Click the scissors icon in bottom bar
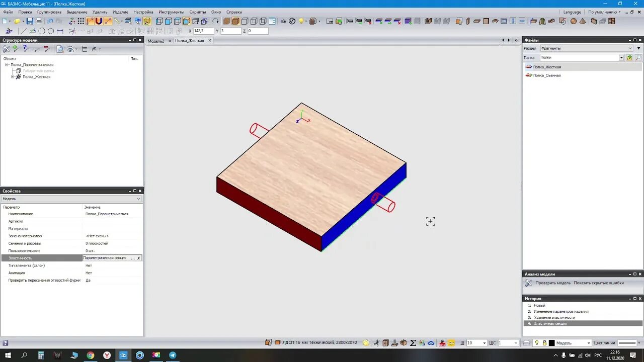This screenshot has width=644, height=362. click(376, 343)
